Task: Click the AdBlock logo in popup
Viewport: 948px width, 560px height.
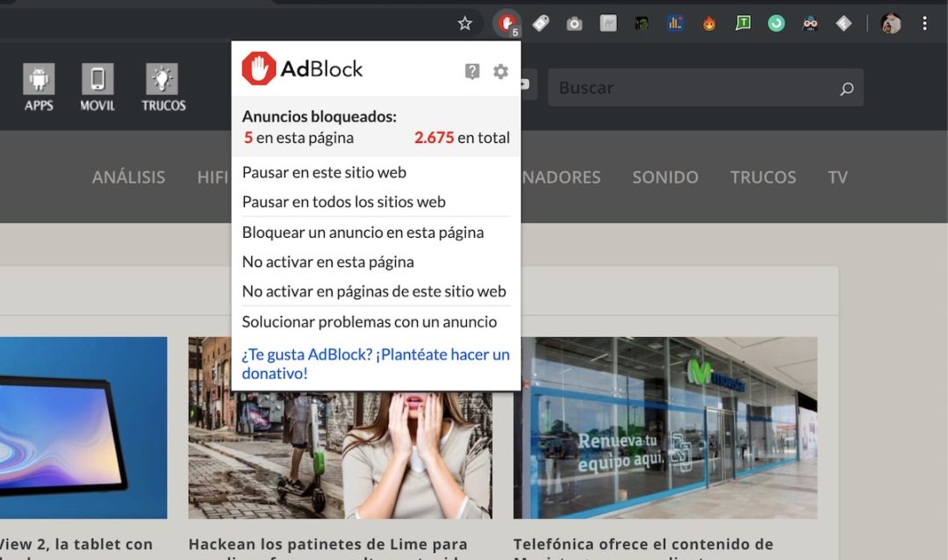Action: tap(302, 68)
